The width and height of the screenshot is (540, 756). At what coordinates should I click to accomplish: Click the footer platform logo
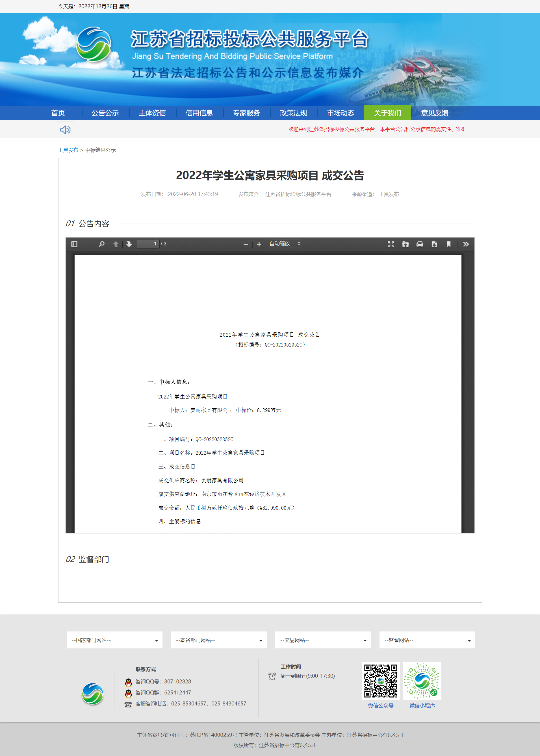coord(93,694)
